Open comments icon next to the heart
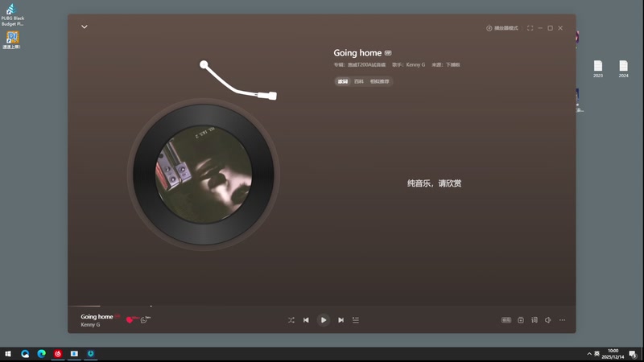The height and width of the screenshot is (362, 644). pos(144,319)
